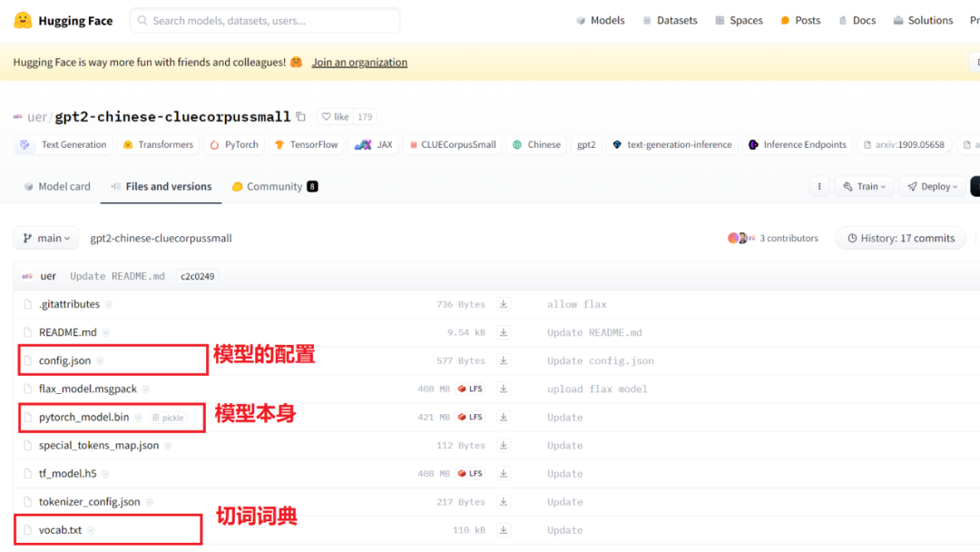Image resolution: width=980 pixels, height=552 pixels.
Task: Click the LFS badge on tf_model.h5
Action: click(x=470, y=473)
